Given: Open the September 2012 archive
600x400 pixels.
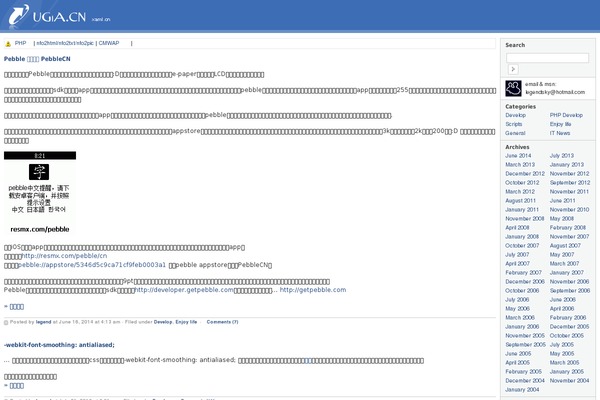Looking at the screenshot, I should 570,183.
